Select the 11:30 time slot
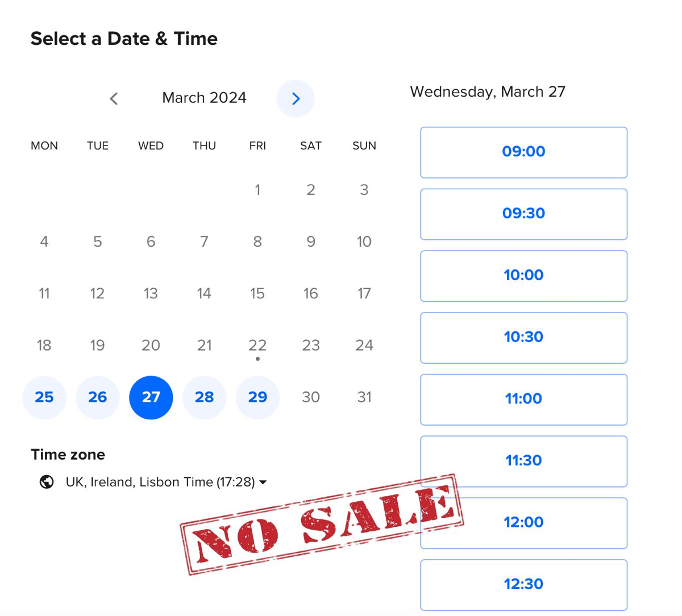682x616 pixels. [523, 461]
